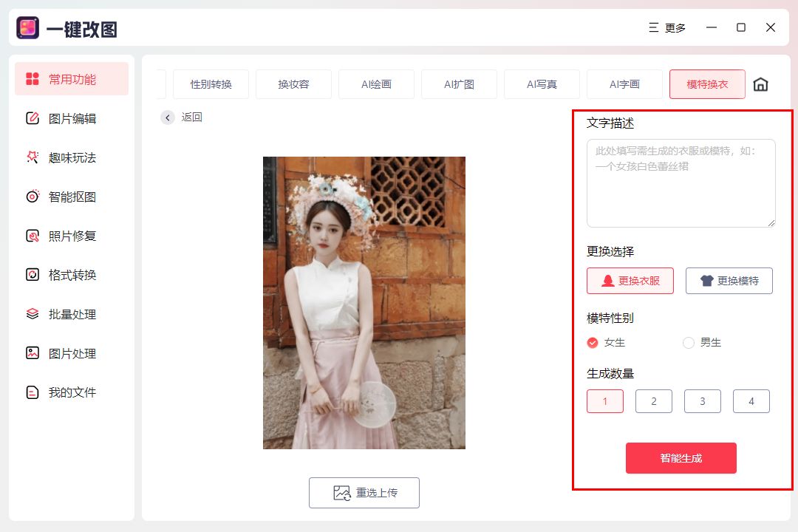Choose the 更换衣服 option

[630, 281]
